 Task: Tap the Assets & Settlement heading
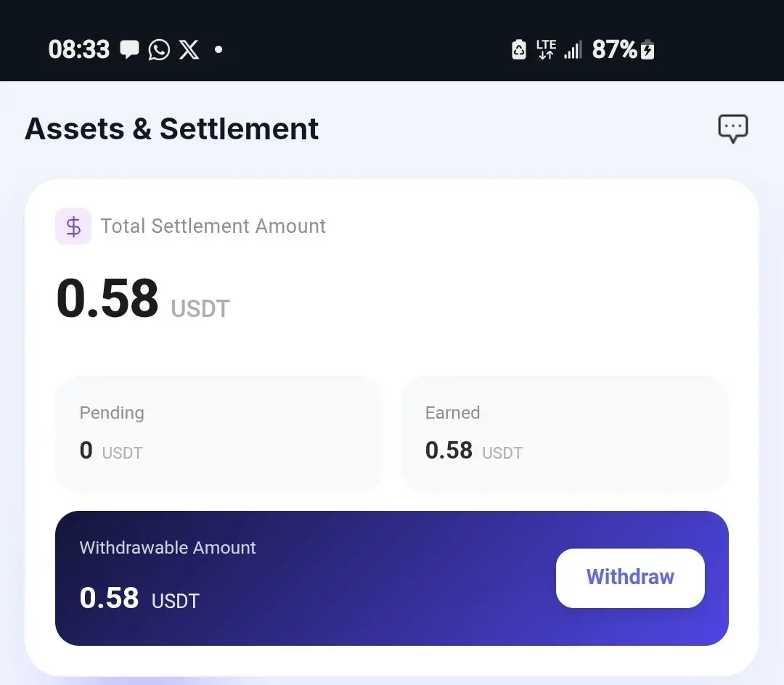pos(172,129)
